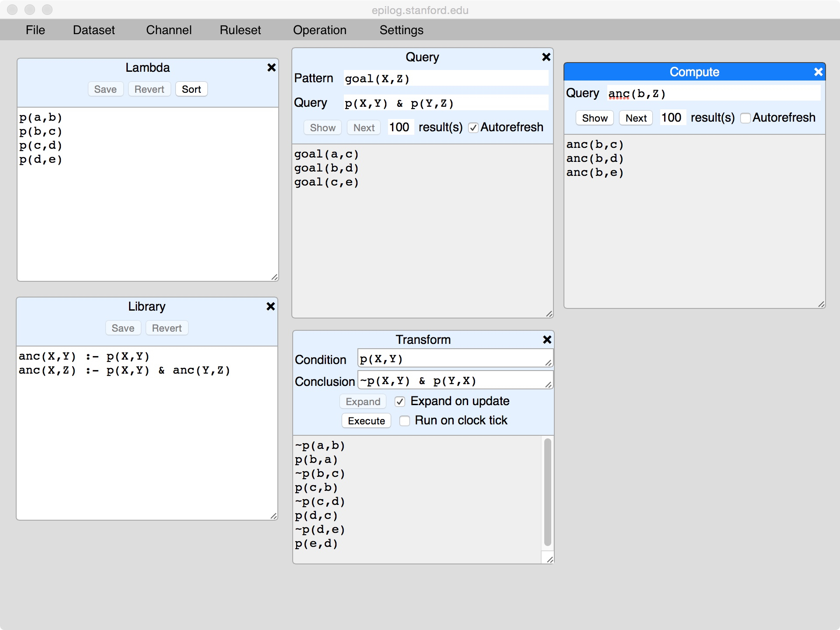Open the Operation menu
This screenshot has height=630, width=840.
319,30
